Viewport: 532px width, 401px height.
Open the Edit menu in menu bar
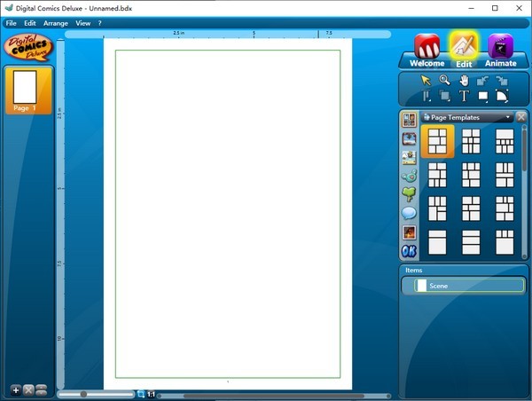30,23
